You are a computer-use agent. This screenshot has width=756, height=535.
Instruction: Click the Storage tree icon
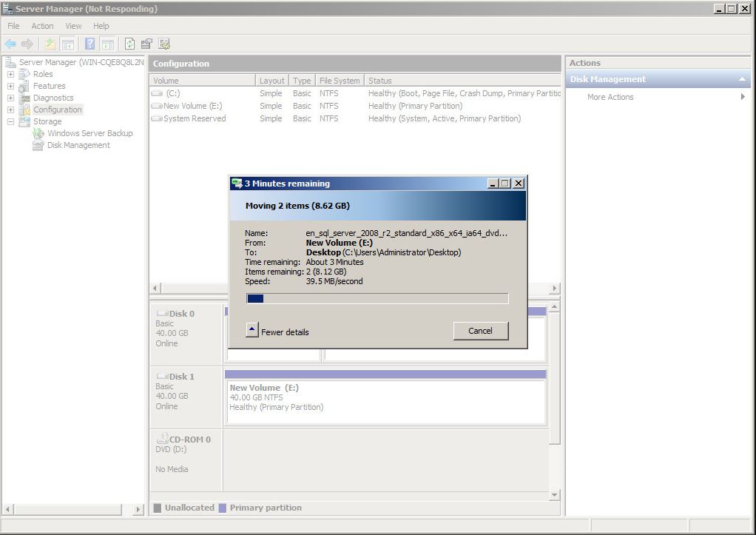click(24, 121)
